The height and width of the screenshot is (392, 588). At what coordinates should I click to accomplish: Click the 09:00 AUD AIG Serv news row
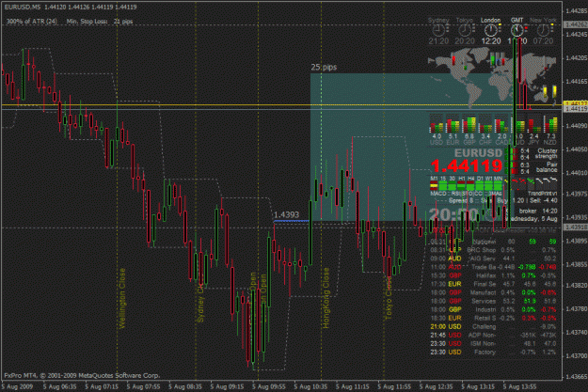click(x=494, y=259)
